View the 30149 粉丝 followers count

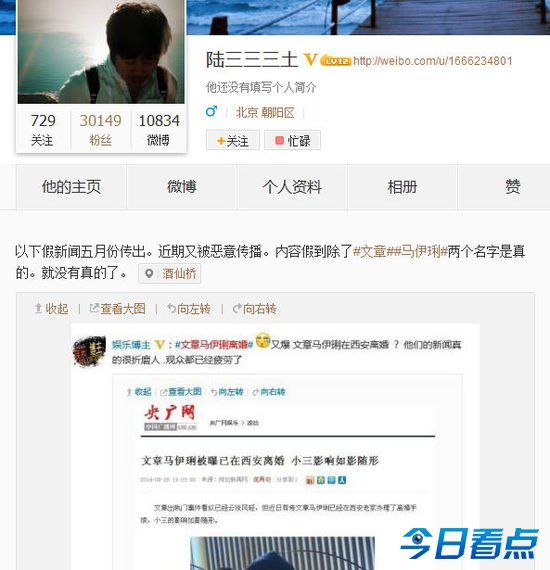[100, 129]
